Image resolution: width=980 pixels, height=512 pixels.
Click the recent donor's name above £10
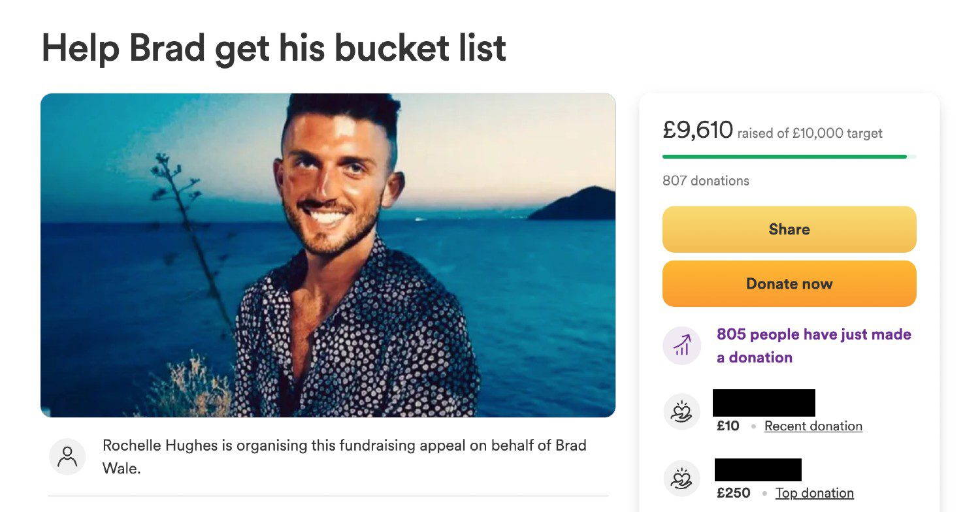pyautogui.click(x=764, y=402)
